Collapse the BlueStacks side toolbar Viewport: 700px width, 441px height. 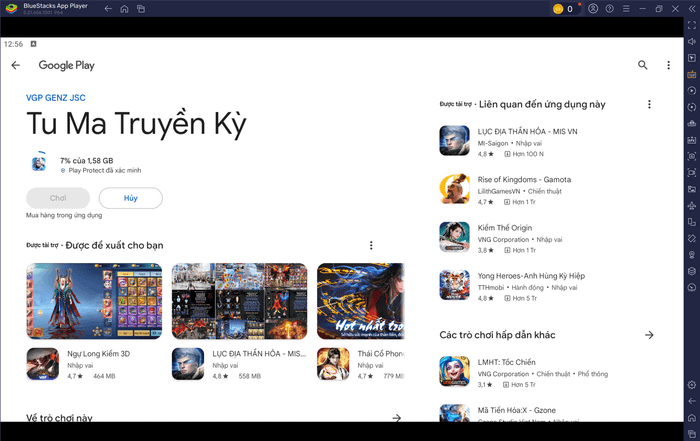coord(692,8)
